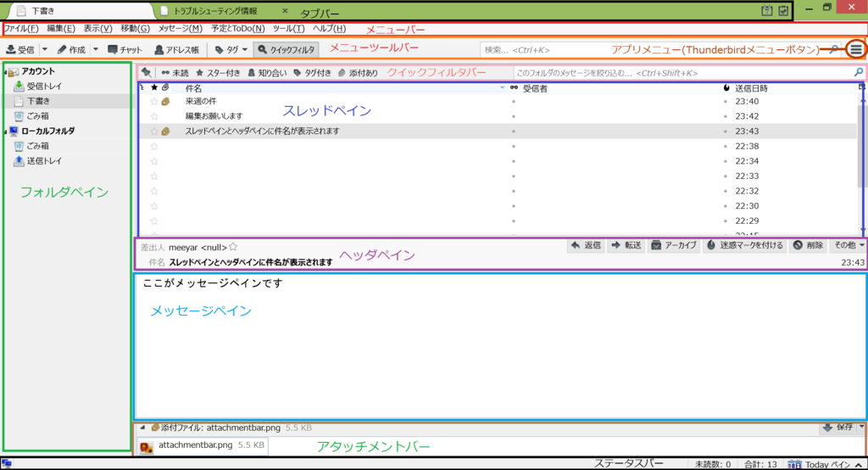Click the 転送 forward button
Image resolution: width=868 pixels, height=470 pixels.
(626, 245)
